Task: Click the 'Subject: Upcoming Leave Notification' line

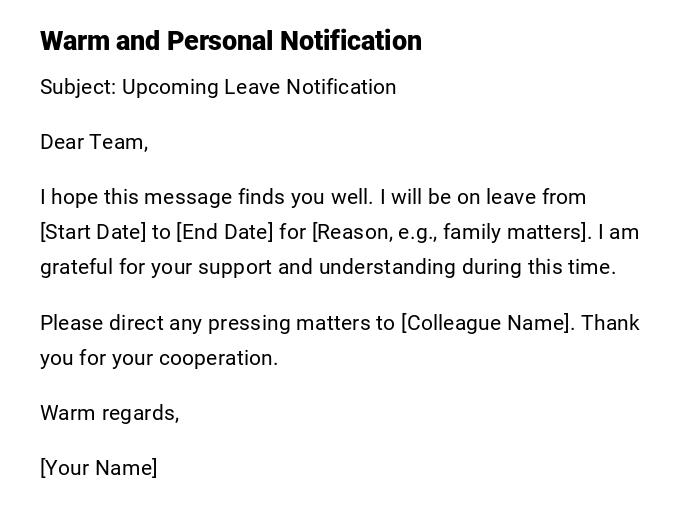Action: point(218,87)
